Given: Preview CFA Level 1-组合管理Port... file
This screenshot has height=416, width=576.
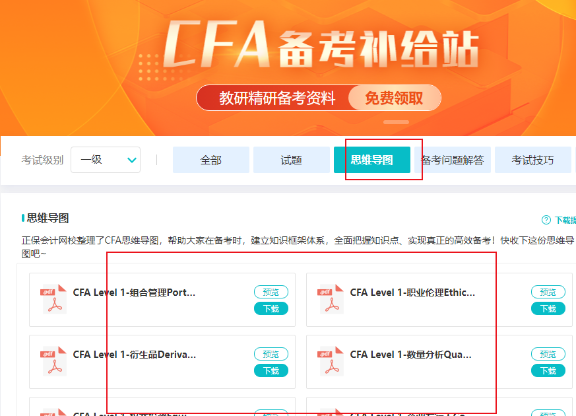Looking at the screenshot, I should pyautogui.click(x=271, y=292).
